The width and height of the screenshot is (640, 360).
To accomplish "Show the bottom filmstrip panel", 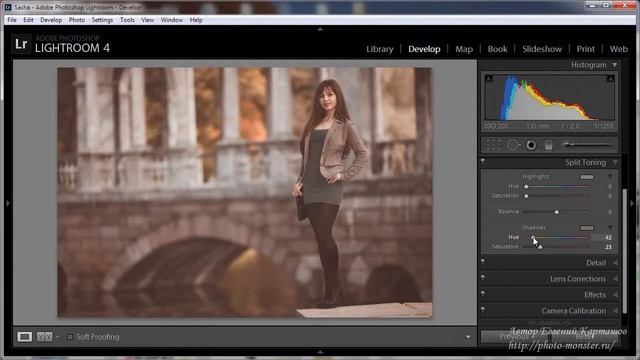I will 320,352.
